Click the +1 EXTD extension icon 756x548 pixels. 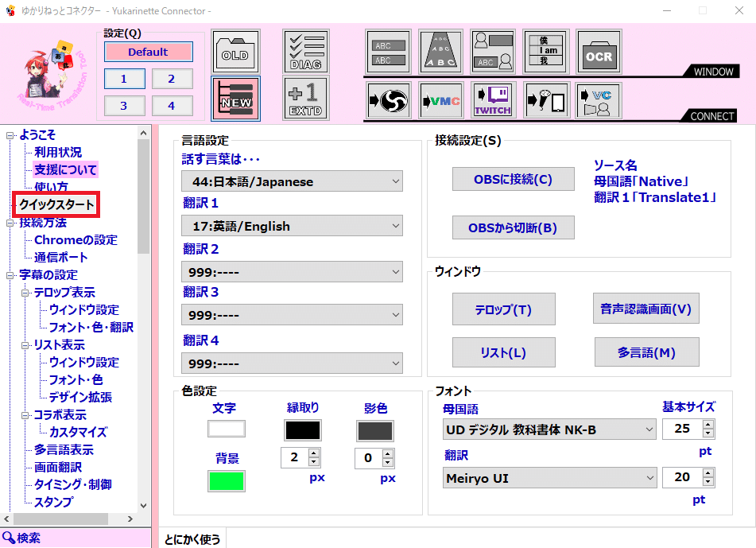coord(305,99)
